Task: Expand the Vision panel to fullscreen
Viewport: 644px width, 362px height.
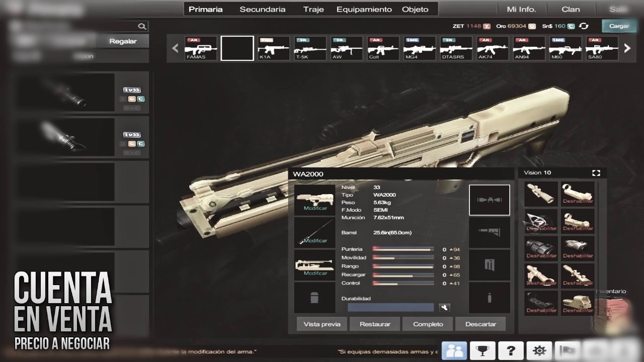Action: pyautogui.click(x=596, y=173)
